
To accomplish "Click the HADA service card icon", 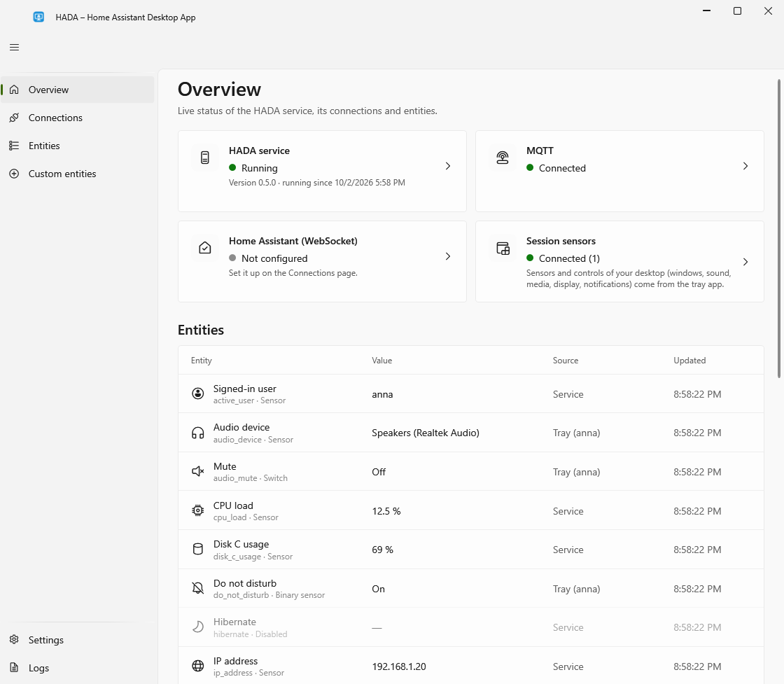I will tap(205, 158).
